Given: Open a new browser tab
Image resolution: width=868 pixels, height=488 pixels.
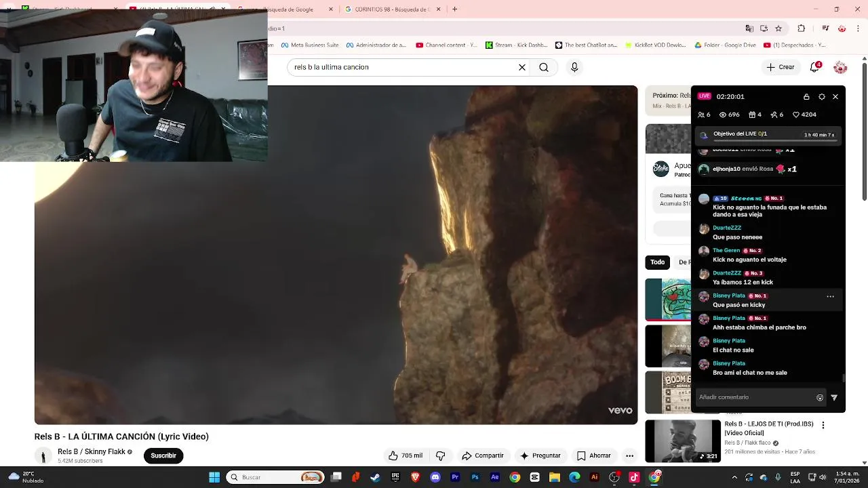Looking at the screenshot, I should coord(454,9).
